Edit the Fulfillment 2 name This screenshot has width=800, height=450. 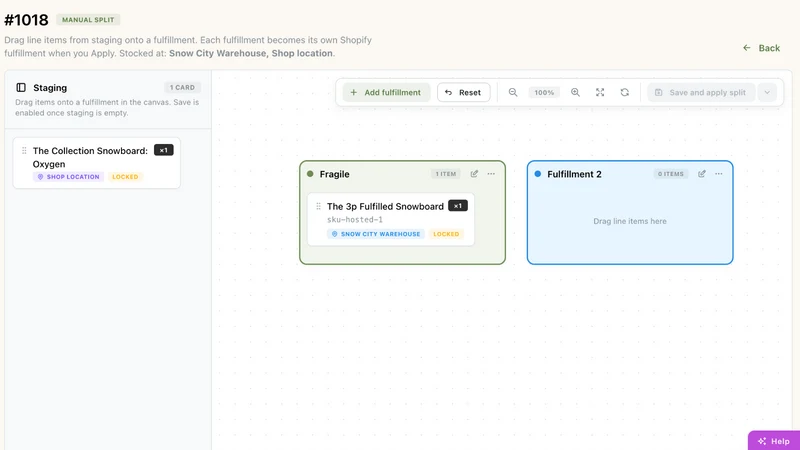click(x=702, y=174)
